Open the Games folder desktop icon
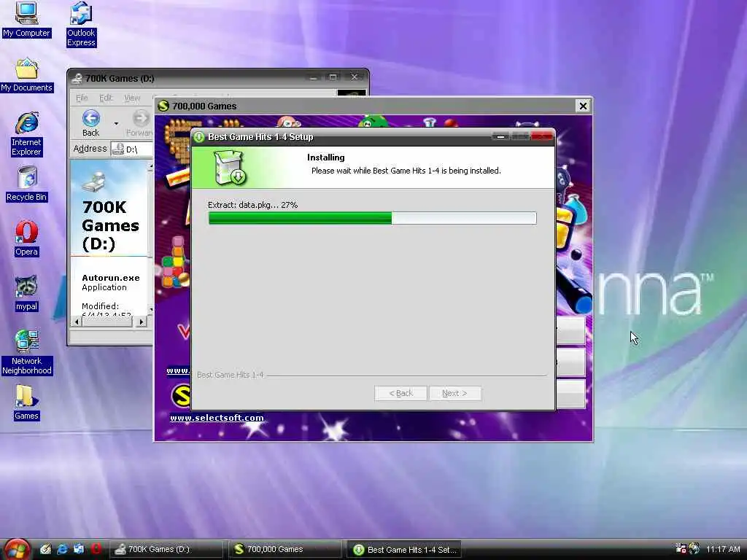 (26, 402)
